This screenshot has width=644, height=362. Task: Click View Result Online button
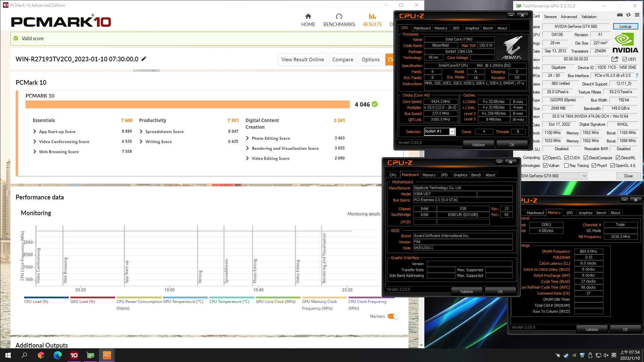(303, 59)
